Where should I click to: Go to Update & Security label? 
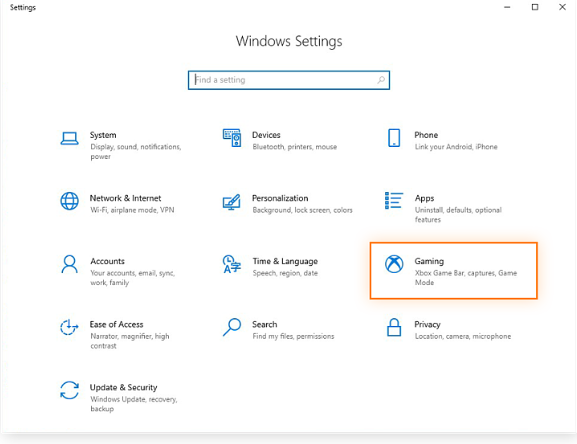click(123, 387)
